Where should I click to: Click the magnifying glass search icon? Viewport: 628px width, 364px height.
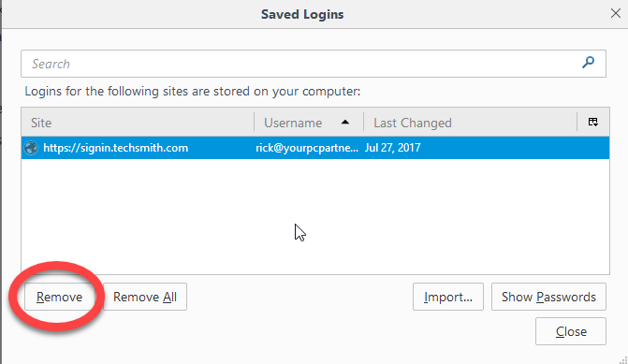(x=588, y=63)
